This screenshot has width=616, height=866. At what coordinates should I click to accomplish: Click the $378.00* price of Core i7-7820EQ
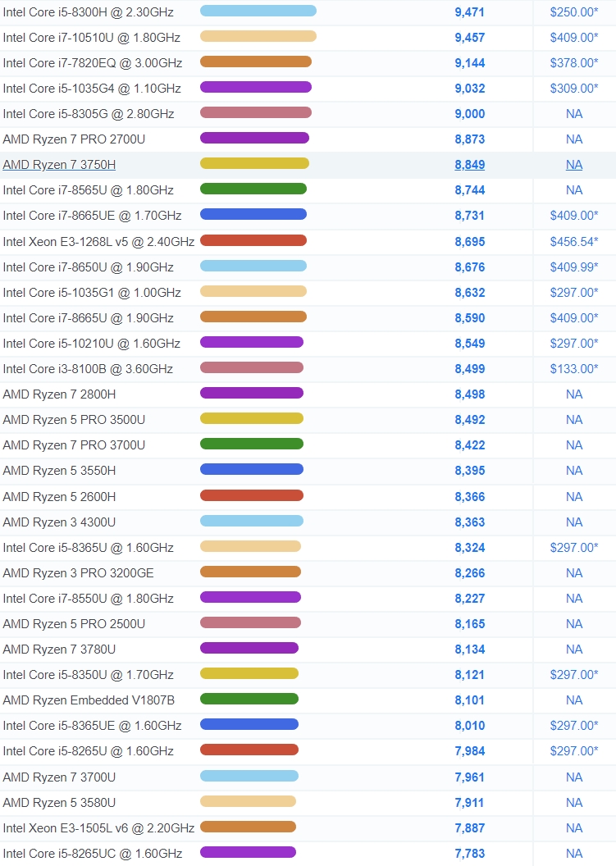(574, 63)
